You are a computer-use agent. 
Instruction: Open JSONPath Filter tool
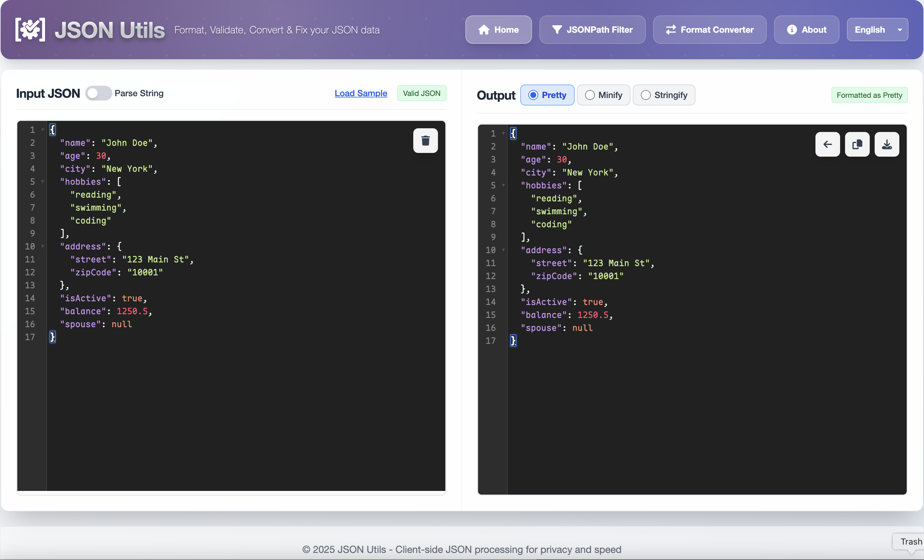pos(592,30)
